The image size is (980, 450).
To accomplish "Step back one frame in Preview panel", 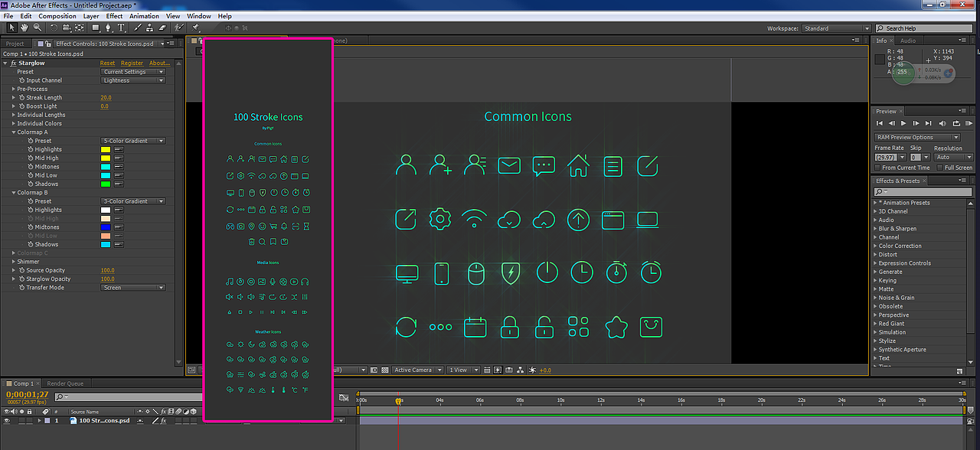I will point(892,123).
